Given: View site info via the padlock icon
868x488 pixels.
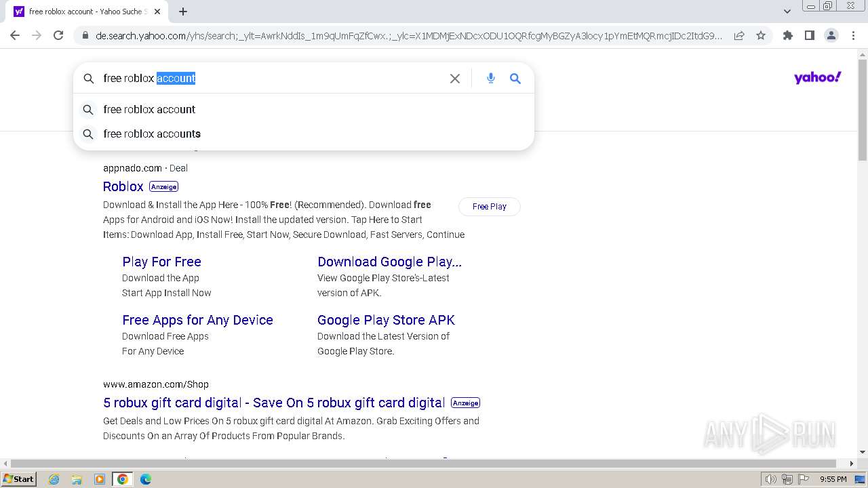Looking at the screenshot, I should tap(84, 36).
